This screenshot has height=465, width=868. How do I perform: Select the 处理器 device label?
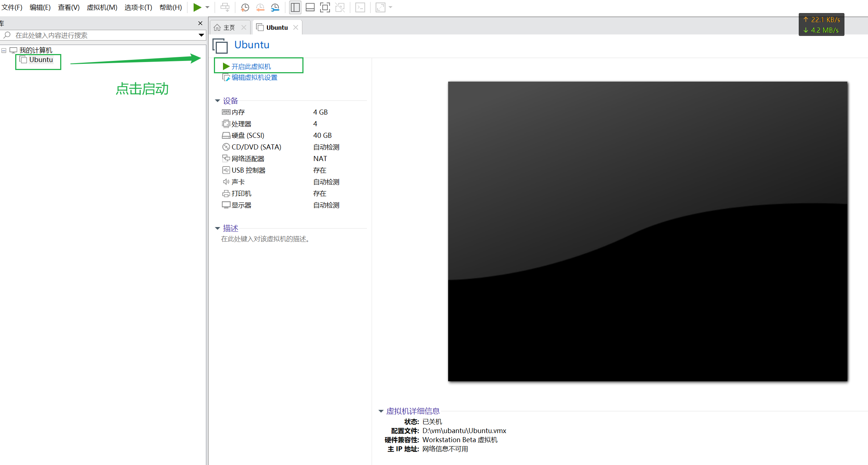pos(241,124)
